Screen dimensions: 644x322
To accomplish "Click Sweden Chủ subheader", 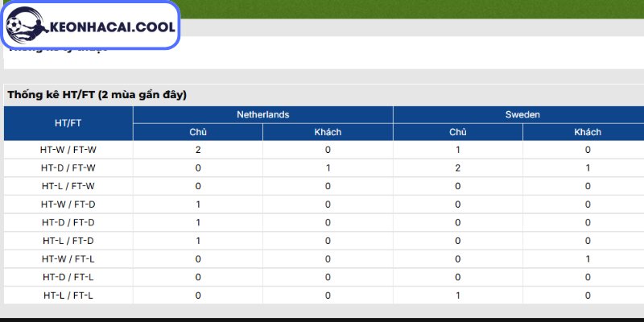I will tap(457, 132).
